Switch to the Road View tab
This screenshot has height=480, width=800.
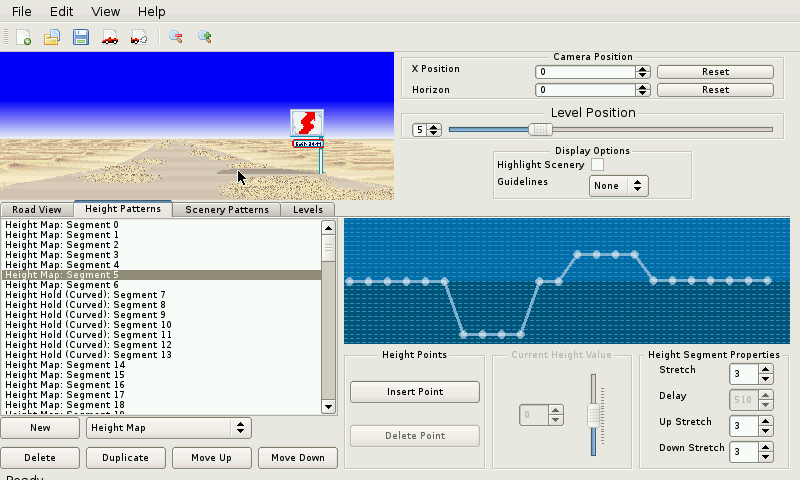(37, 210)
